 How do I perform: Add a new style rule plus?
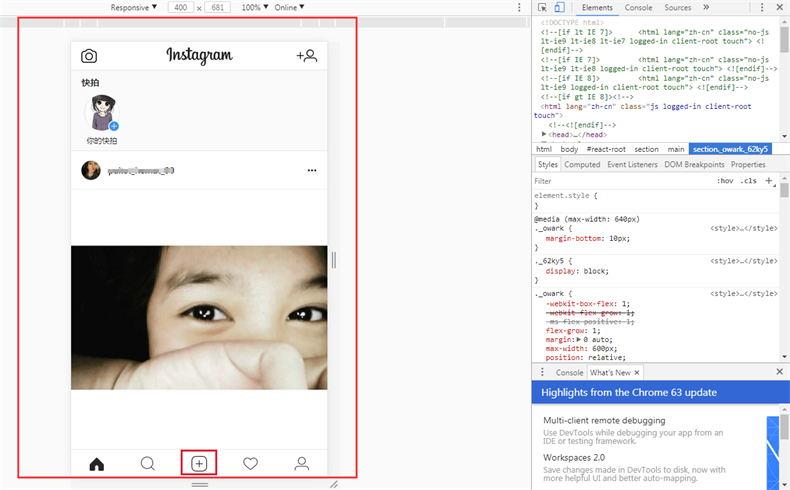pyautogui.click(x=769, y=180)
